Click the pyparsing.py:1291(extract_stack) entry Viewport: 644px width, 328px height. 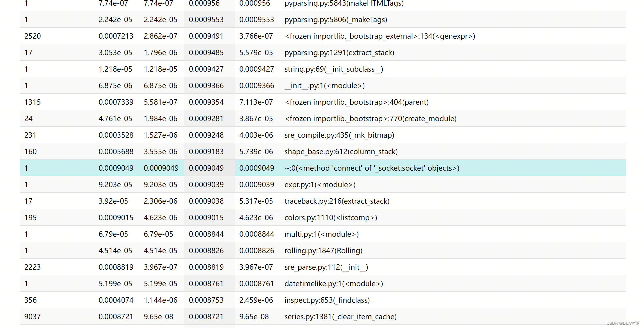click(x=339, y=52)
